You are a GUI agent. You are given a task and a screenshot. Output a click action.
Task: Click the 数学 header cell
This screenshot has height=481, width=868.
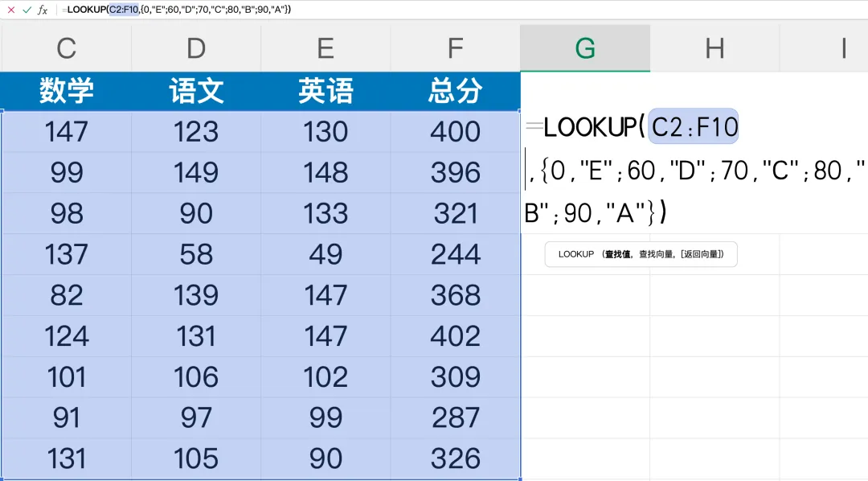click(67, 91)
